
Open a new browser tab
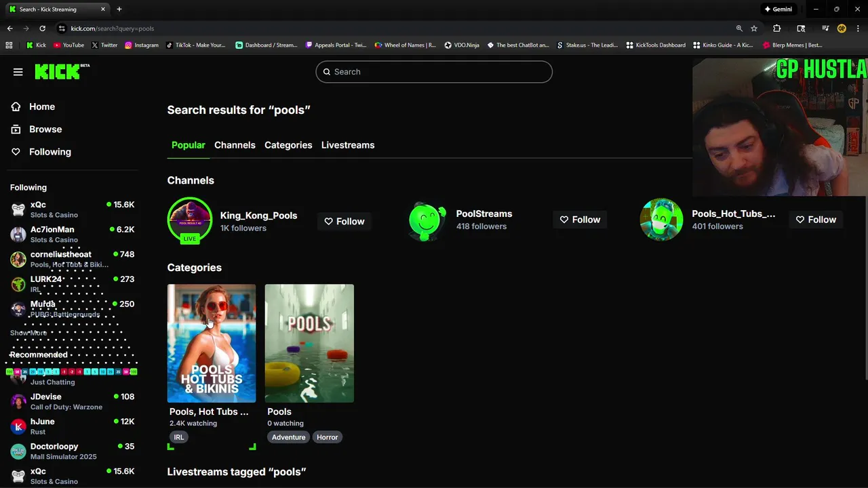coord(119,9)
